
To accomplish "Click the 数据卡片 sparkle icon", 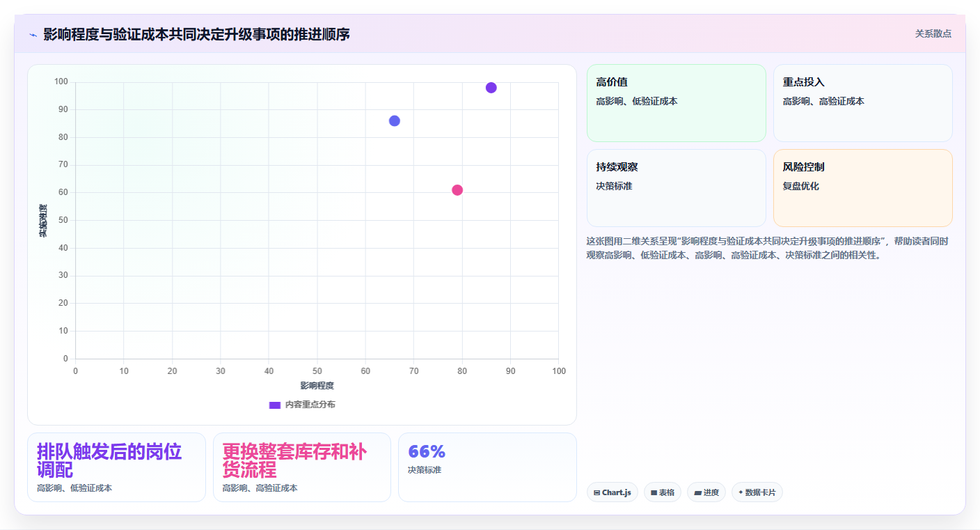I will [741, 492].
